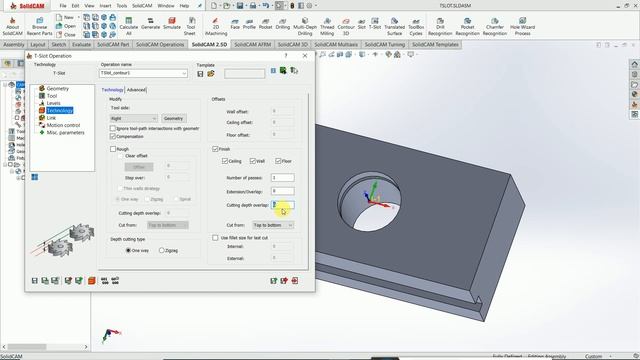Open the Insert menu

point(105,6)
